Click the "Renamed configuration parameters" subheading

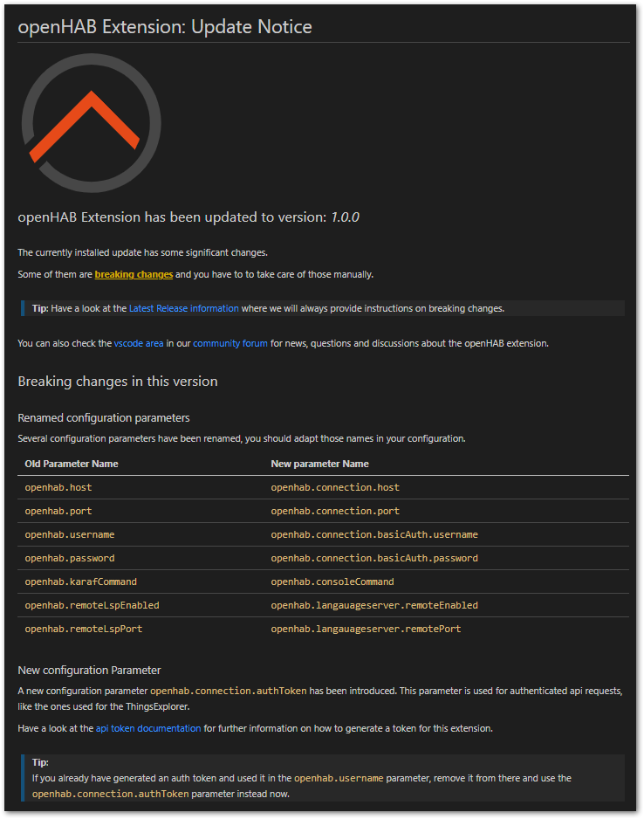pyautogui.click(x=104, y=418)
